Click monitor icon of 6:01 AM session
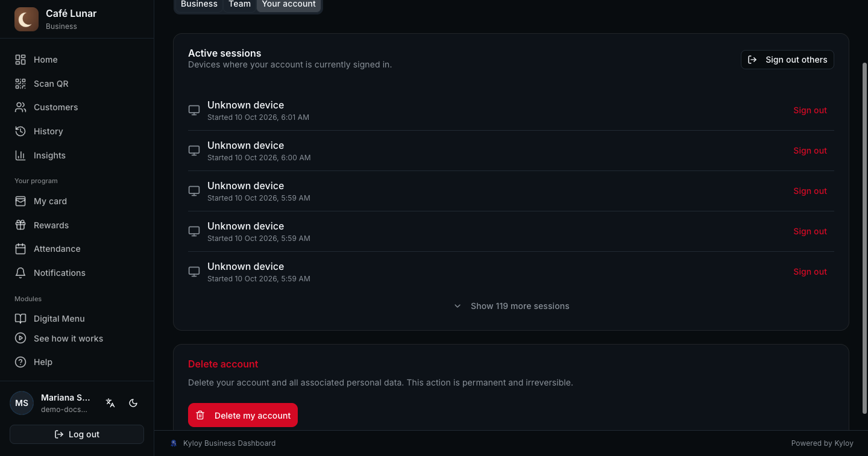 [x=194, y=110]
